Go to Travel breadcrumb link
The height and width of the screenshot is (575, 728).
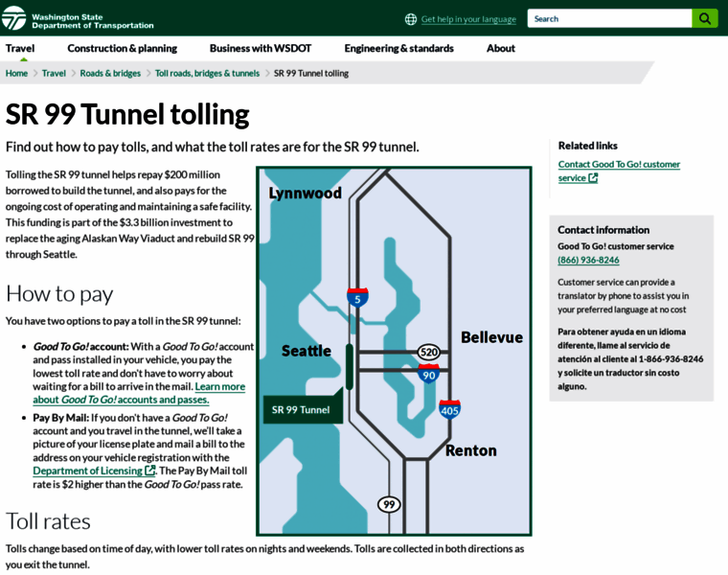(x=54, y=74)
